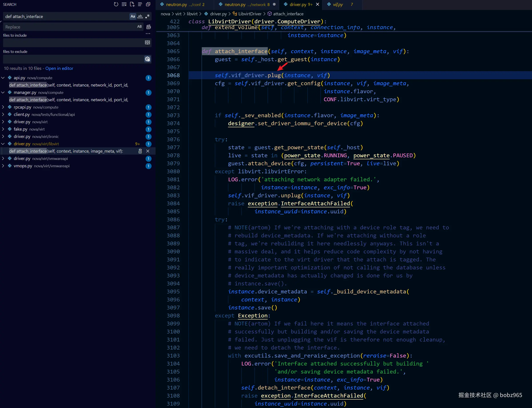Open results in editor link
The image size is (532, 408).
tap(59, 69)
